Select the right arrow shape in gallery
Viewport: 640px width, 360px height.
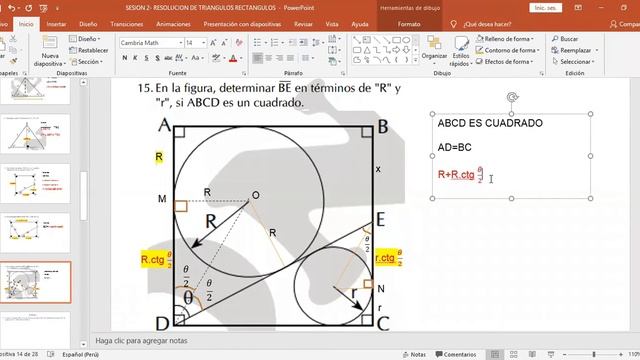point(396,50)
